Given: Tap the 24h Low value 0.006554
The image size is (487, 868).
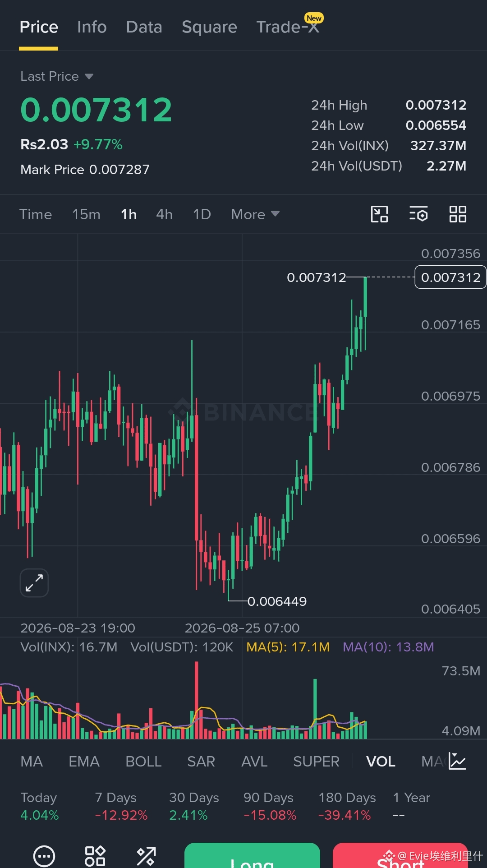Looking at the screenshot, I should click(436, 125).
